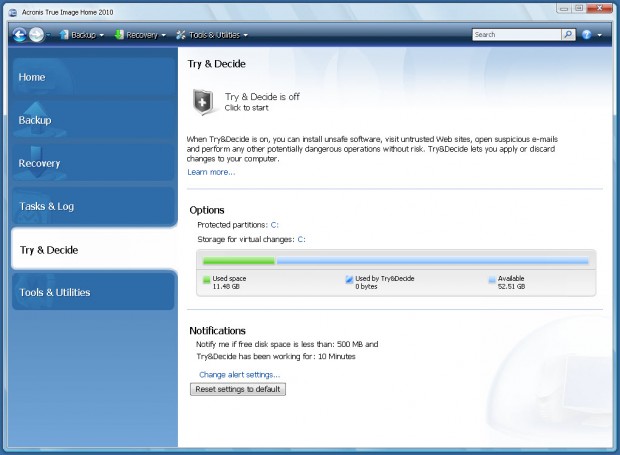This screenshot has height=455, width=620.
Task: Open the Learn more link
Action: (x=211, y=172)
